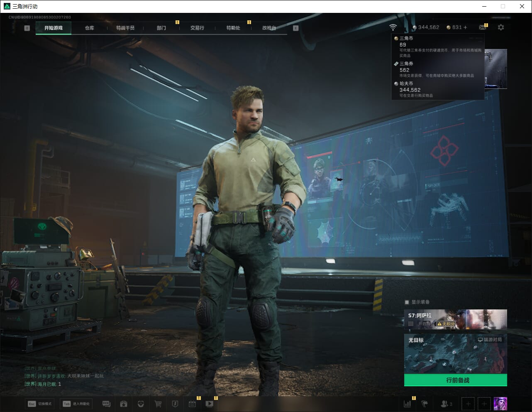Minimize the 三角洲行动 window

485,6
